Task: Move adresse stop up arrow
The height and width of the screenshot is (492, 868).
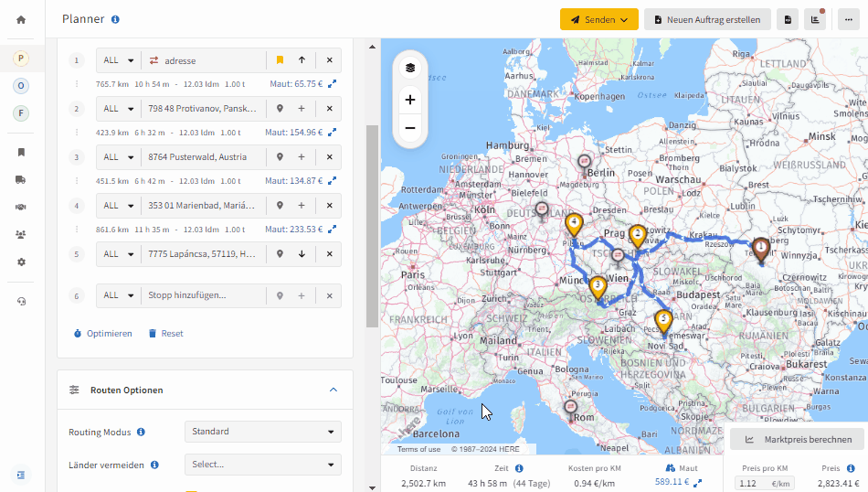Action: click(x=302, y=60)
